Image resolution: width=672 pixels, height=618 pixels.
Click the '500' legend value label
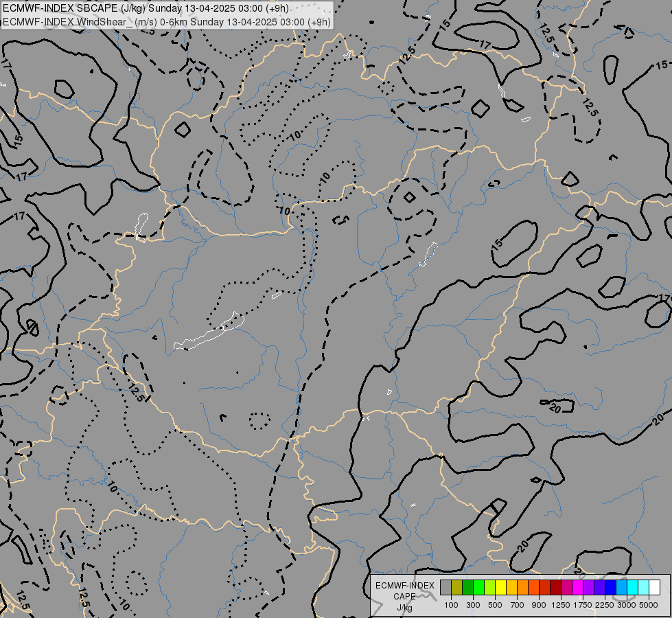tap(495, 605)
